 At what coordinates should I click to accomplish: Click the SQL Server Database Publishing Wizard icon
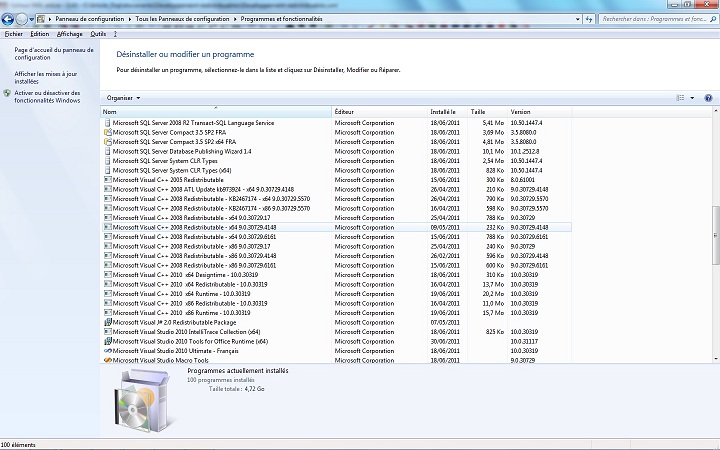107,151
